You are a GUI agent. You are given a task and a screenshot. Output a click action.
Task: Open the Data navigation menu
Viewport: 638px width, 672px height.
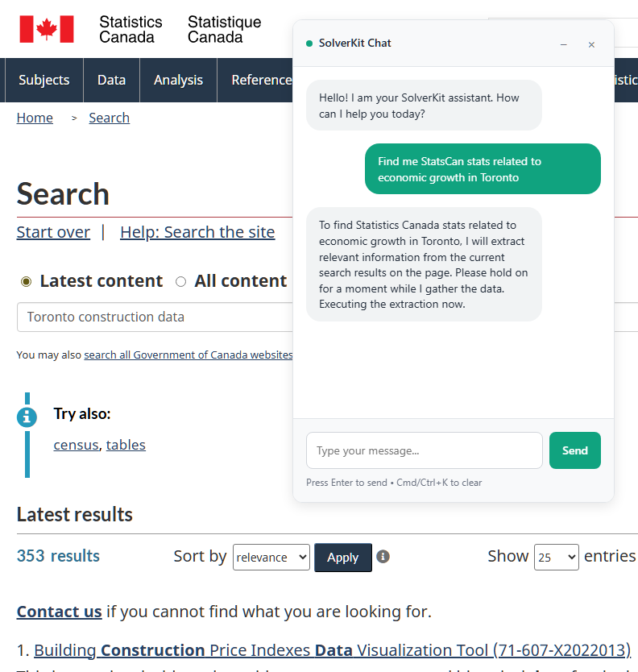tap(111, 80)
